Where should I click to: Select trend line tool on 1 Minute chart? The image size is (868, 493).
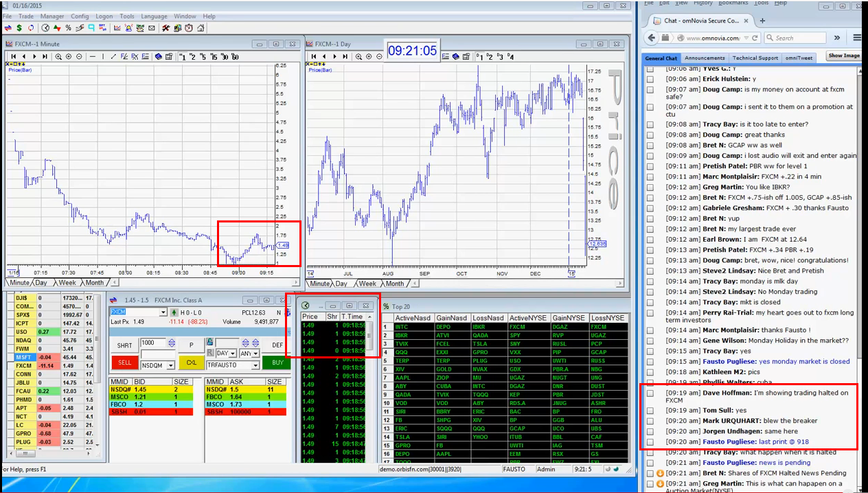click(113, 56)
